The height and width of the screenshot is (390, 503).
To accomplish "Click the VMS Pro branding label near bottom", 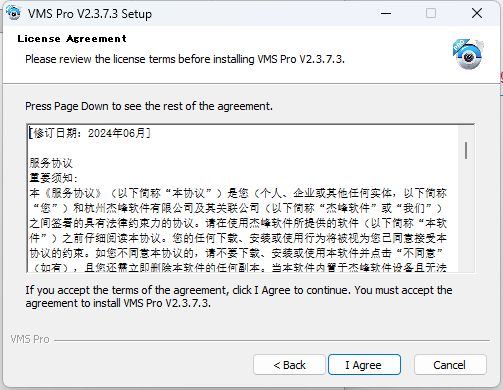I will tap(30, 339).
